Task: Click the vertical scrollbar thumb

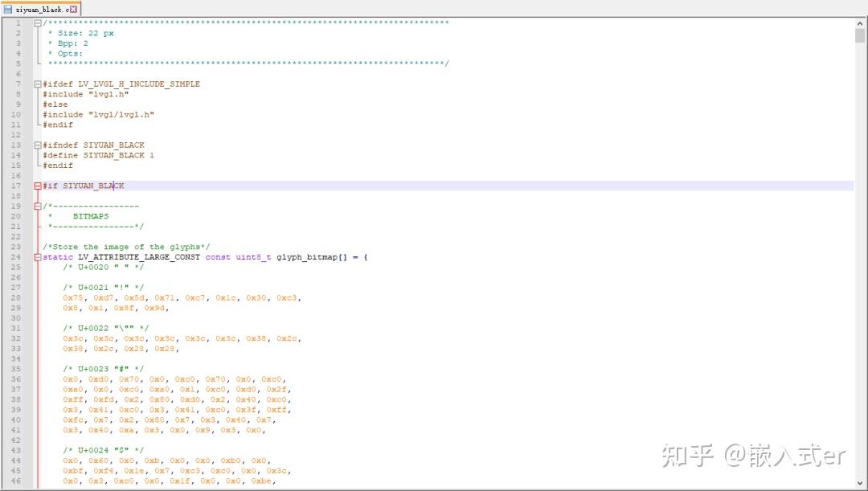Action: click(x=860, y=35)
